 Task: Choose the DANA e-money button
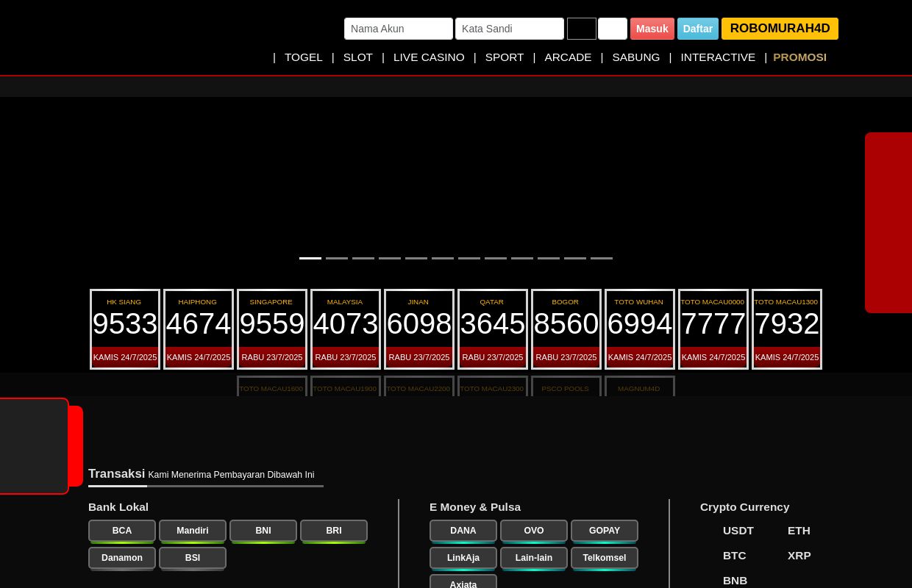pos(463,531)
